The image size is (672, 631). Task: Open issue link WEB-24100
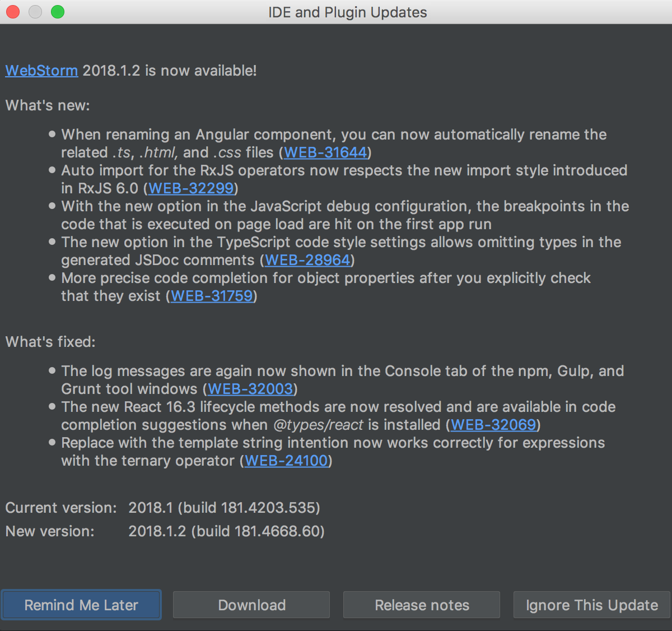pos(286,461)
